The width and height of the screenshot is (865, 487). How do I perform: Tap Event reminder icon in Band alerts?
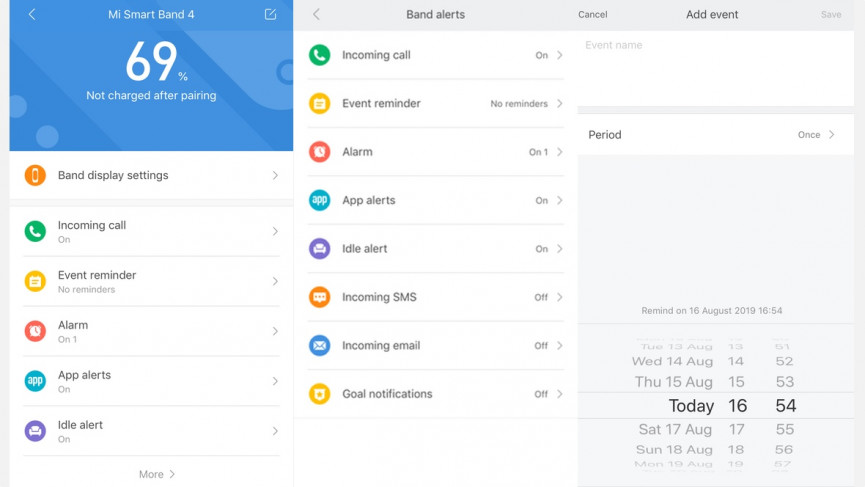tap(319, 104)
